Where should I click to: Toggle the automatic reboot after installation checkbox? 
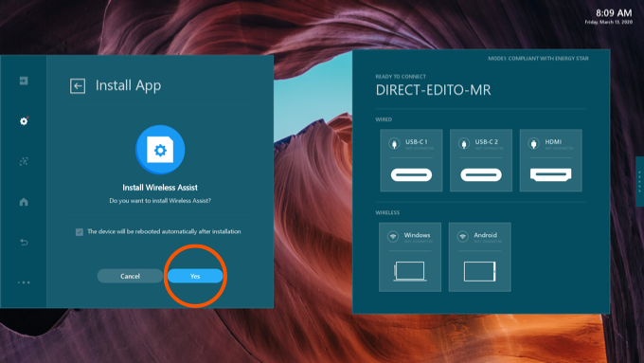click(80, 232)
